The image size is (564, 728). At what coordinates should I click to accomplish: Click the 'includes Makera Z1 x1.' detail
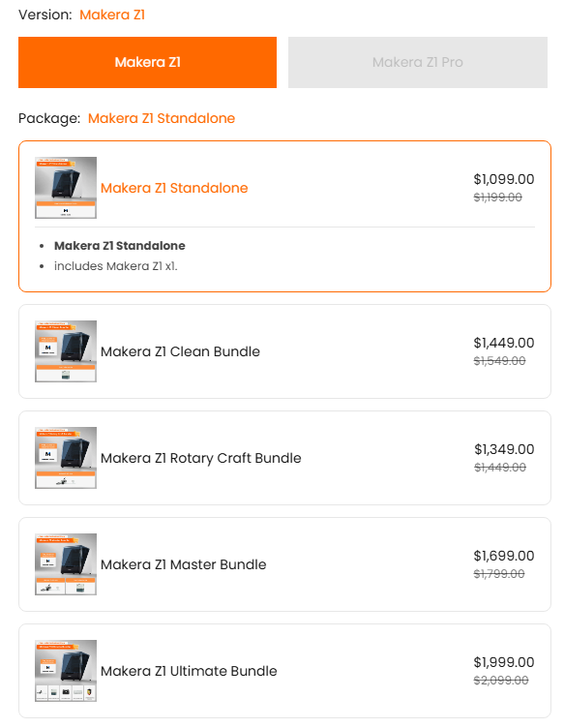tap(115, 266)
